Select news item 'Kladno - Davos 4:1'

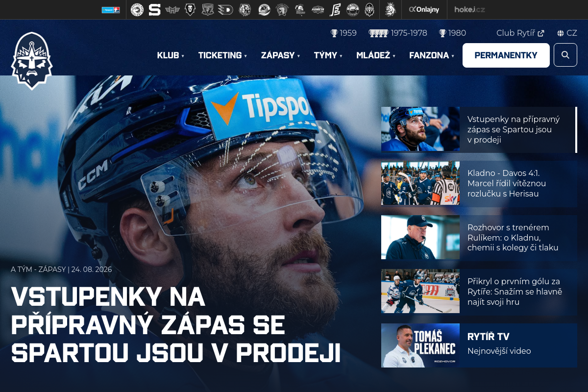click(479, 183)
